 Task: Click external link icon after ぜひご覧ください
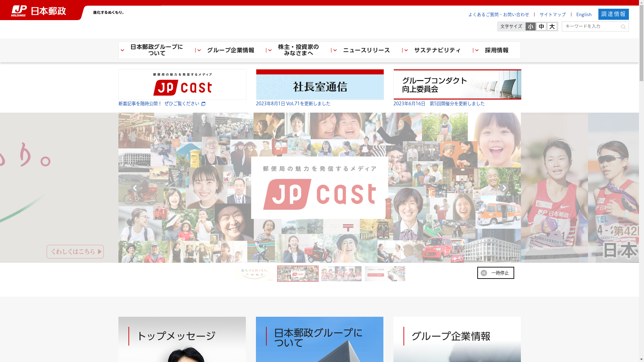pos(203,104)
